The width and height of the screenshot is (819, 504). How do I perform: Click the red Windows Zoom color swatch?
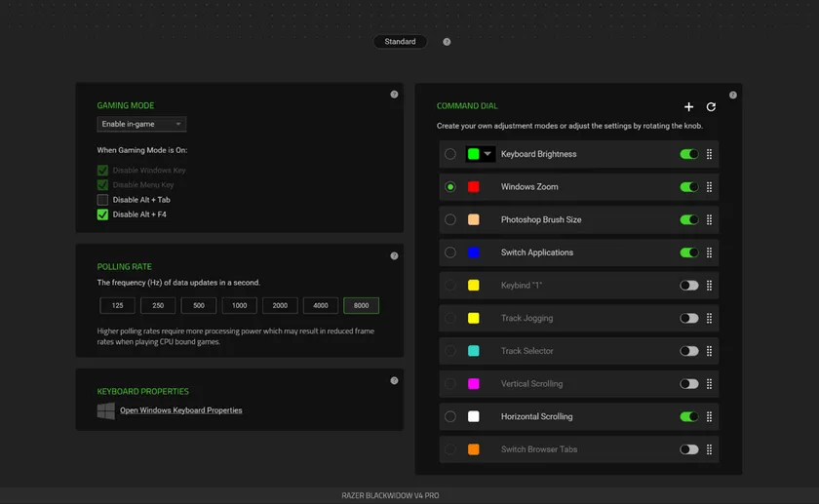pyautogui.click(x=474, y=187)
